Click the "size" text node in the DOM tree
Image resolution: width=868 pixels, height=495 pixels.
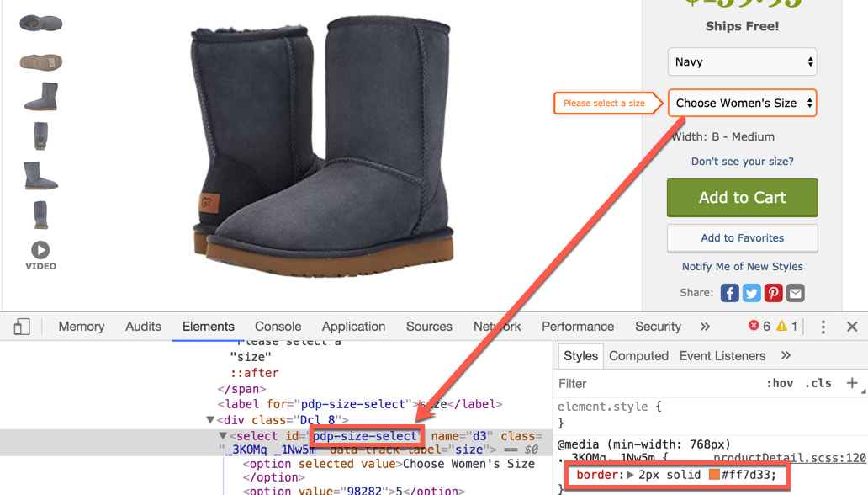tap(251, 356)
